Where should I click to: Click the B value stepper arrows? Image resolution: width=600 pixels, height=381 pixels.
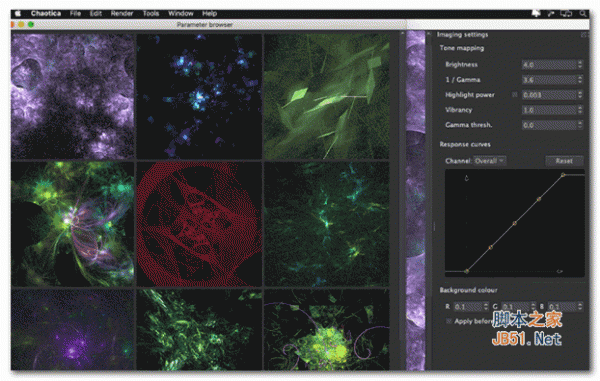(x=580, y=307)
